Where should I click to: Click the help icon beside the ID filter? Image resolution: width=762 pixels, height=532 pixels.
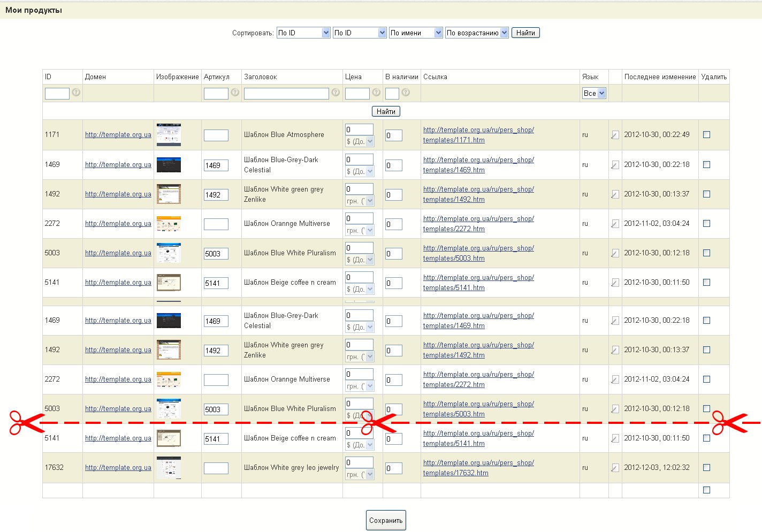pyautogui.click(x=76, y=93)
